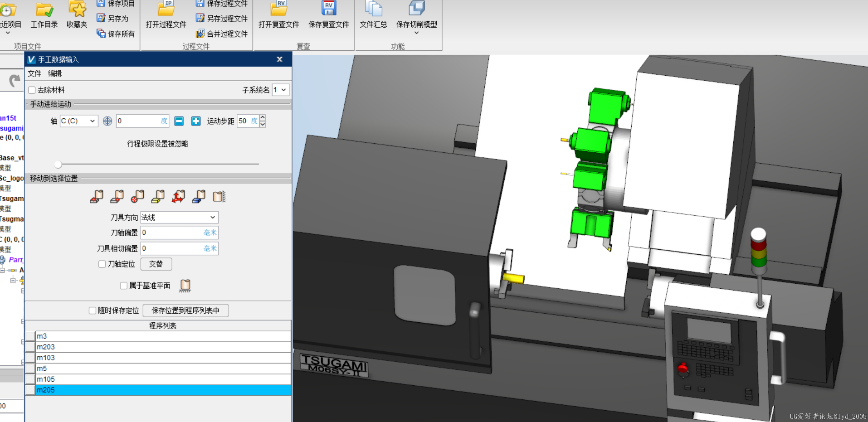
Task: Open the 轴 C (C) axis dropdown
Action: pos(79,121)
